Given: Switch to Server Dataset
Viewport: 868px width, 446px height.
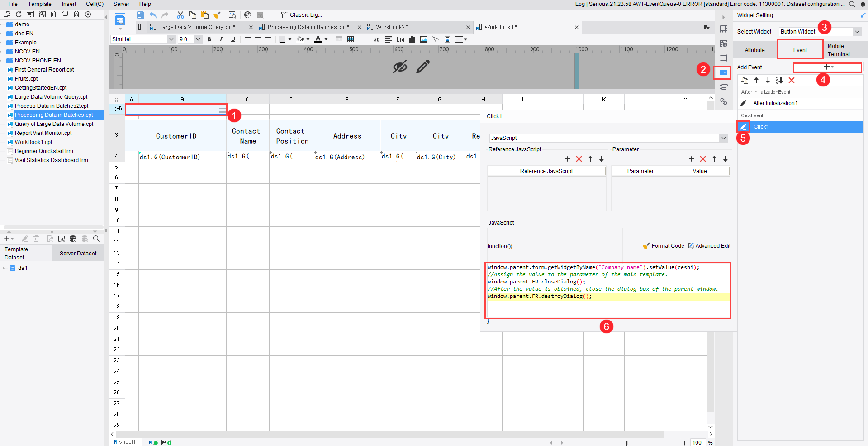Looking at the screenshot, I should (x=78, y=254).
